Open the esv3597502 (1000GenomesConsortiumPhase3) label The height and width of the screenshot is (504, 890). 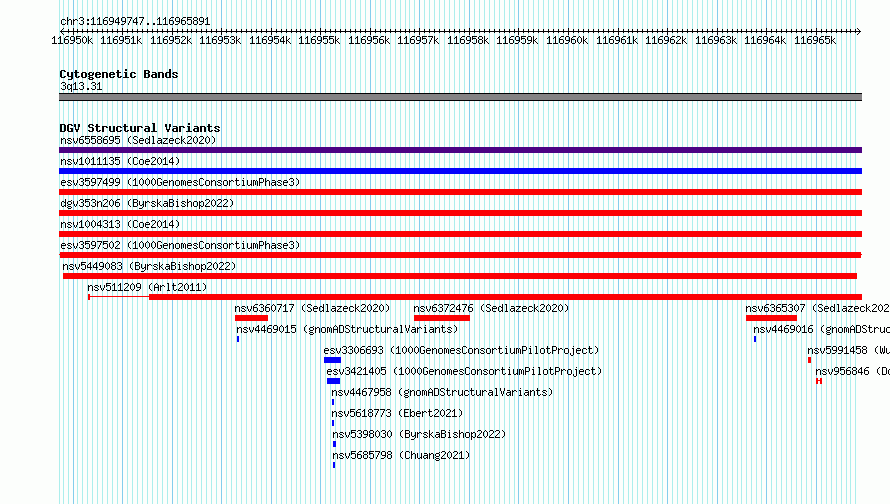(x=180, y=245)
